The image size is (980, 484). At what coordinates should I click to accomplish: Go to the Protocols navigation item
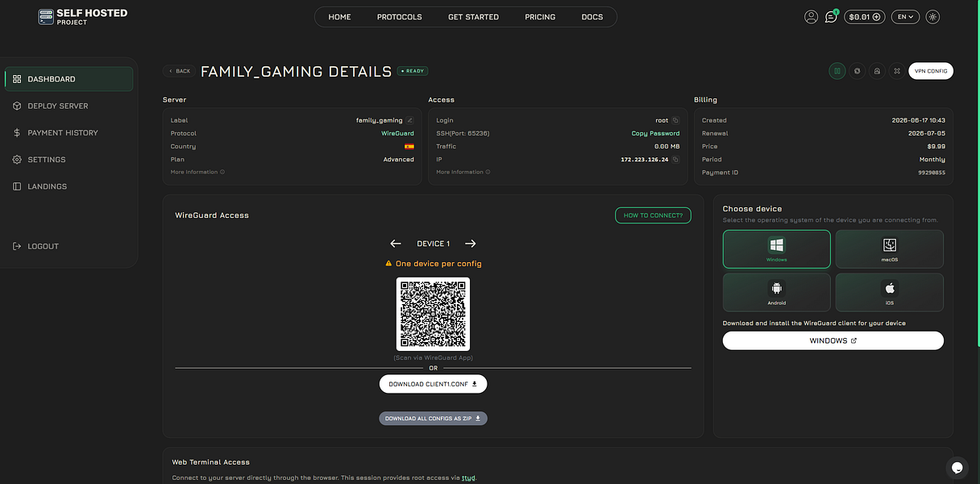(399, 17)
